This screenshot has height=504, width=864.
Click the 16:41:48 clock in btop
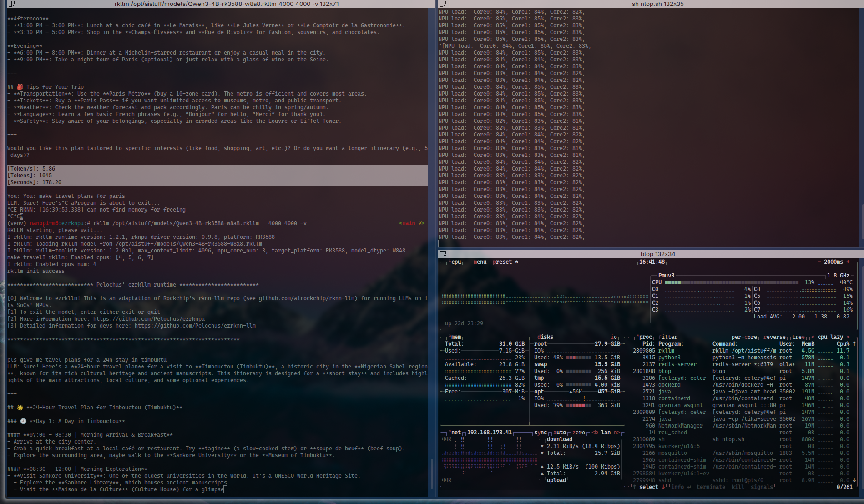(652, 262)
